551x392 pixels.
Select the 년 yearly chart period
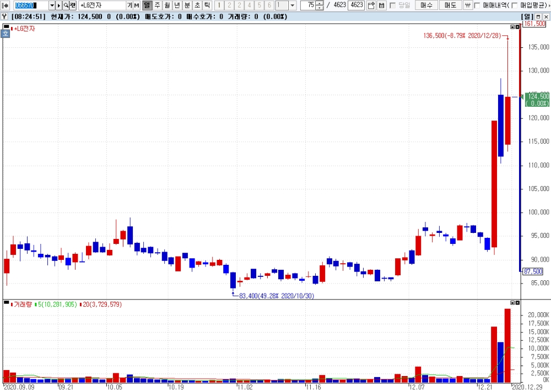177,6
